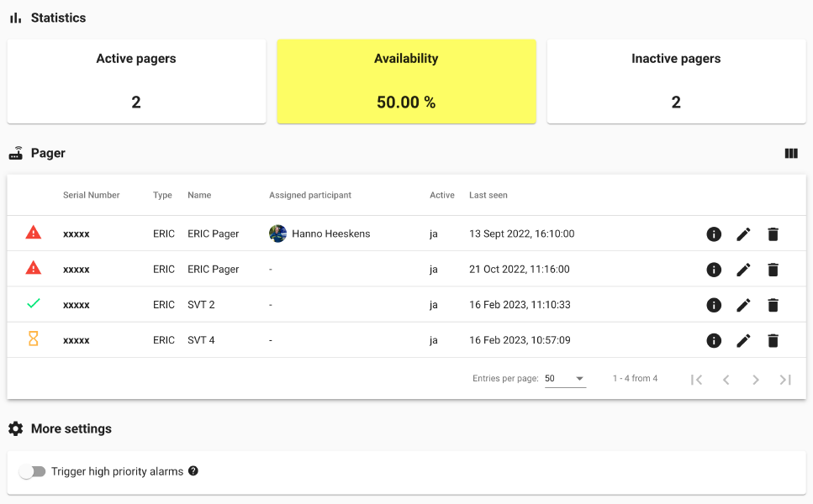
Task: Edit the SVT 2 pager
Action: coord(743,305)
